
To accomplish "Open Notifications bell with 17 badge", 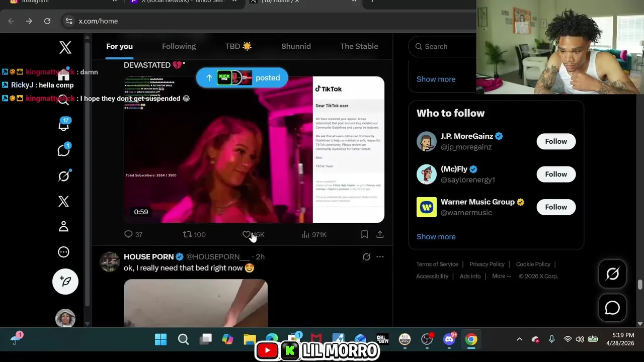I will 64,125.
